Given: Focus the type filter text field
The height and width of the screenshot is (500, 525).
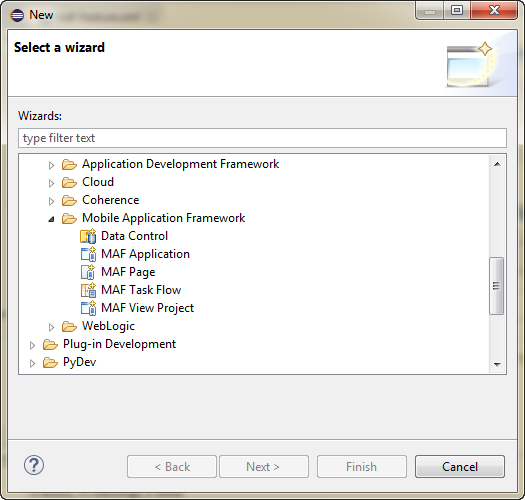Looking at the screenshot, I should point(262,138).
